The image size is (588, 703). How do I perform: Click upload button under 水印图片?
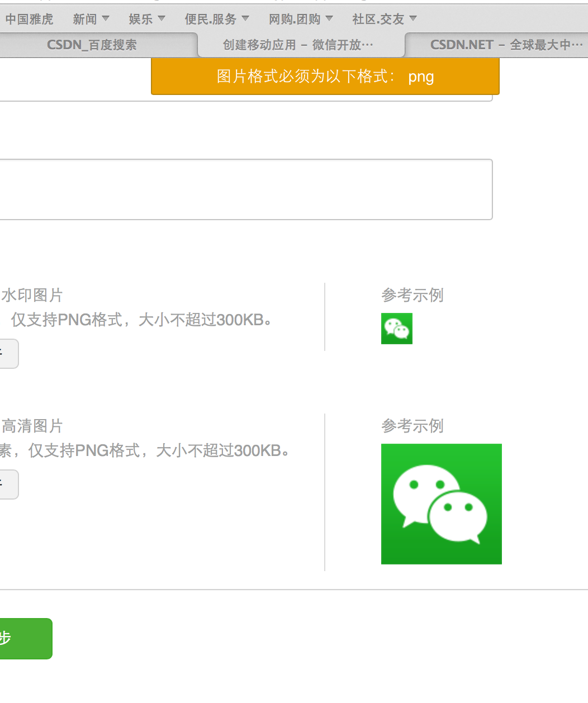tap(9, 354)
